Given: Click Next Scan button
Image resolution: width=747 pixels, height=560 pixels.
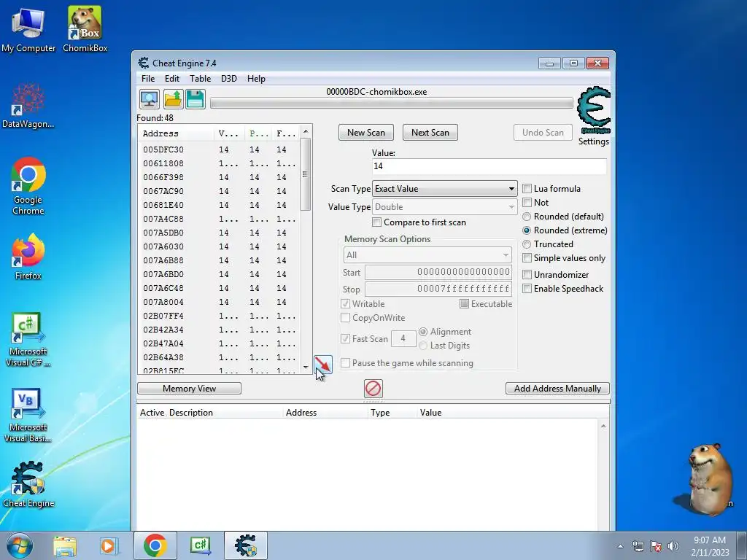Looking at the screenshot, I should [430, 133].
